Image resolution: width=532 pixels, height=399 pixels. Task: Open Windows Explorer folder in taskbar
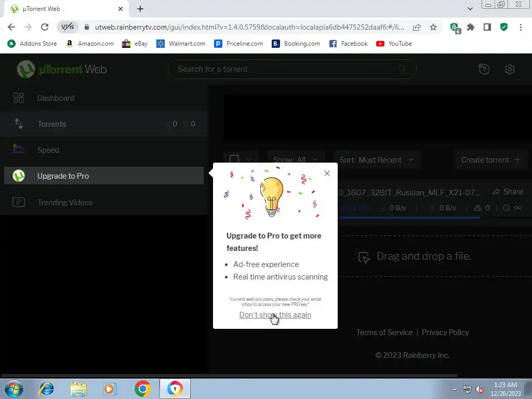coord(78,389)
